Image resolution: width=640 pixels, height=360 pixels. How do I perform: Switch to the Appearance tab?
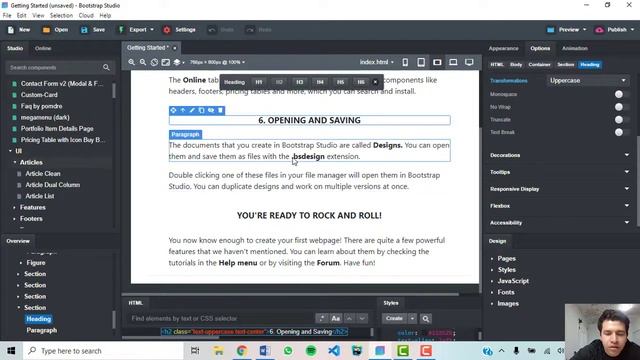[503, 48]
